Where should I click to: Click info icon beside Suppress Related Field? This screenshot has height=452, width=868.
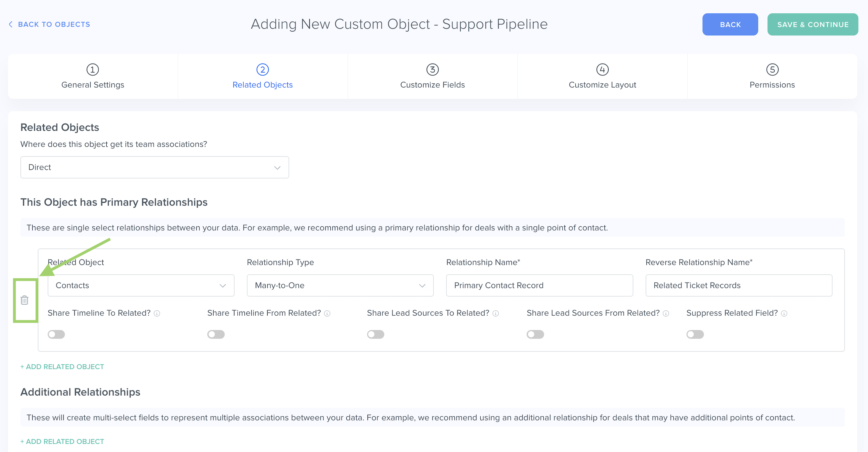pyautogui.click(x=784, y=313)
